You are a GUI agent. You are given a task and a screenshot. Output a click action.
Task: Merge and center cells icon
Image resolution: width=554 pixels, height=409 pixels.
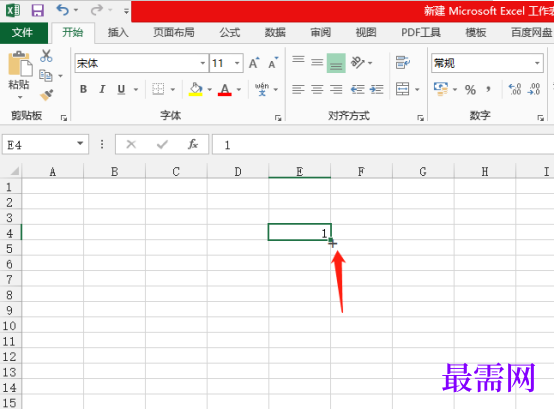[x=402, y=89]
